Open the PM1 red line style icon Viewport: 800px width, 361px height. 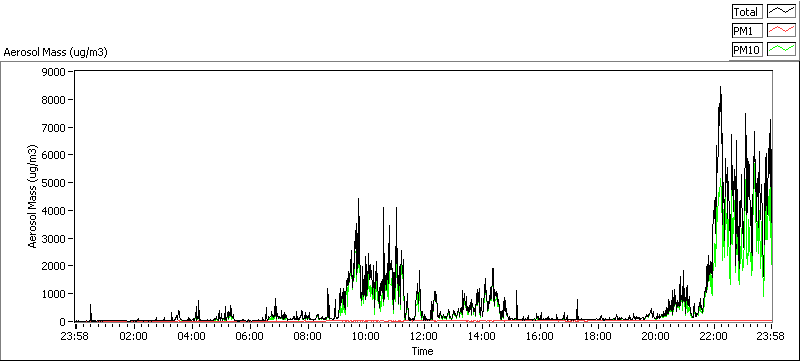pyautogui.click(x=781, y=31)
